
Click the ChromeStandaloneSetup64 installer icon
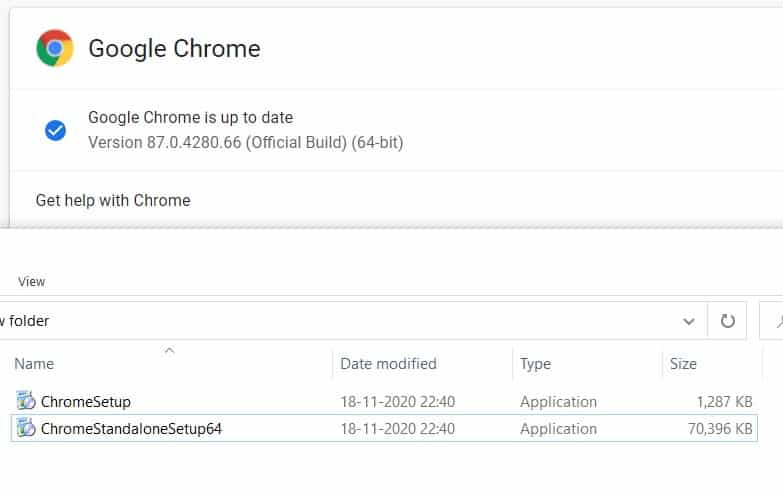point(26,428)
